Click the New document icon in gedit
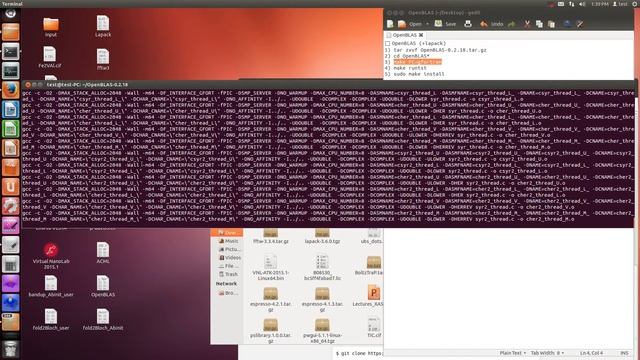This screenshot has width=640, height=360. pyautogui.click(x=390, y=24)
